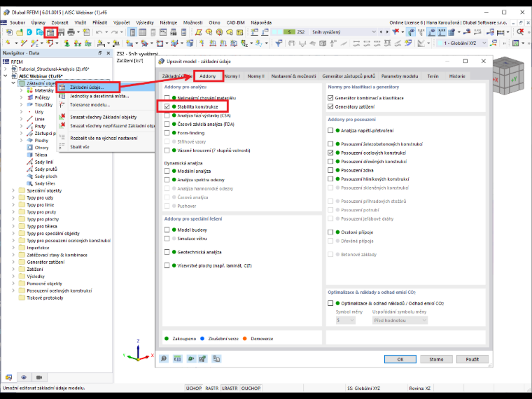The image size is (532, 399).
Task: Open the Před hodnotou dropdown
Action: (x=400, y=321)
